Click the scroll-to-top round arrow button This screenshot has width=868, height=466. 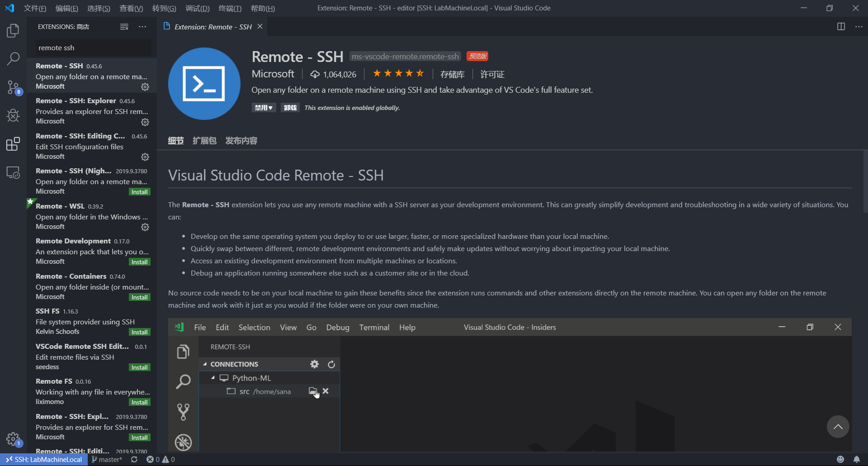point(838,427)
